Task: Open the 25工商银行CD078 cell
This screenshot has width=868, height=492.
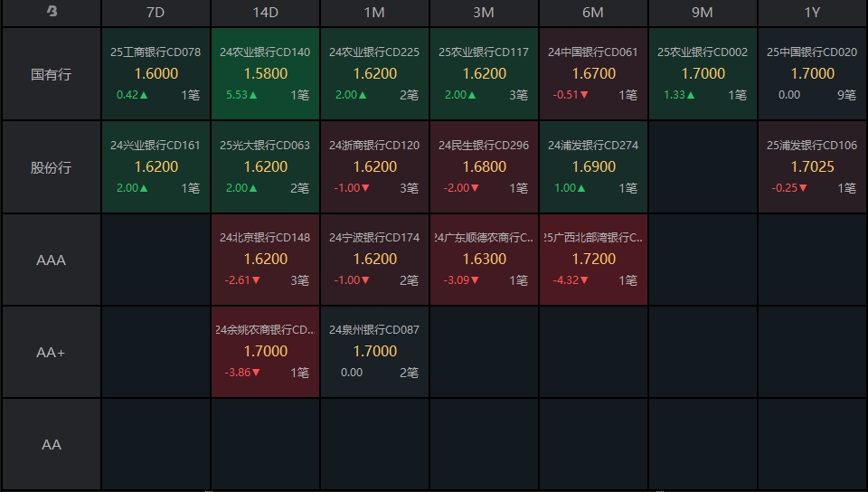Action: [x=156, y=73]
